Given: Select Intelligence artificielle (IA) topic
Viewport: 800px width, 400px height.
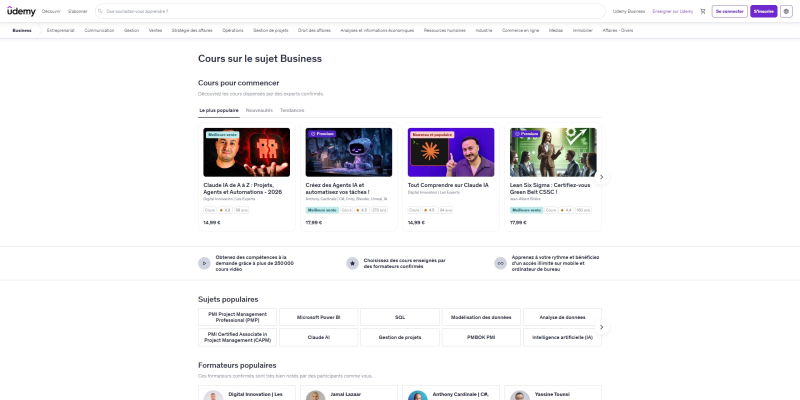Looking at the screenshot, I should coord(562,337).
